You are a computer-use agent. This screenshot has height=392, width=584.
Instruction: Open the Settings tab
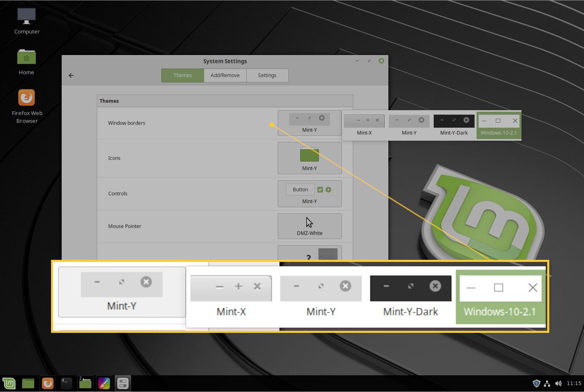(x=267, y=75)
